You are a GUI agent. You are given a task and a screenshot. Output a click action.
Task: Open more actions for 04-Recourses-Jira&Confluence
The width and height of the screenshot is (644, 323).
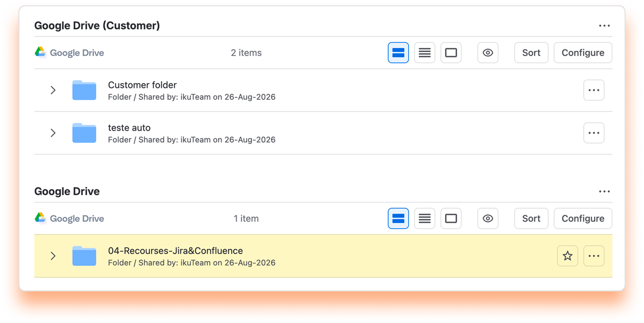pyautogui.click(x=594, y=256)
